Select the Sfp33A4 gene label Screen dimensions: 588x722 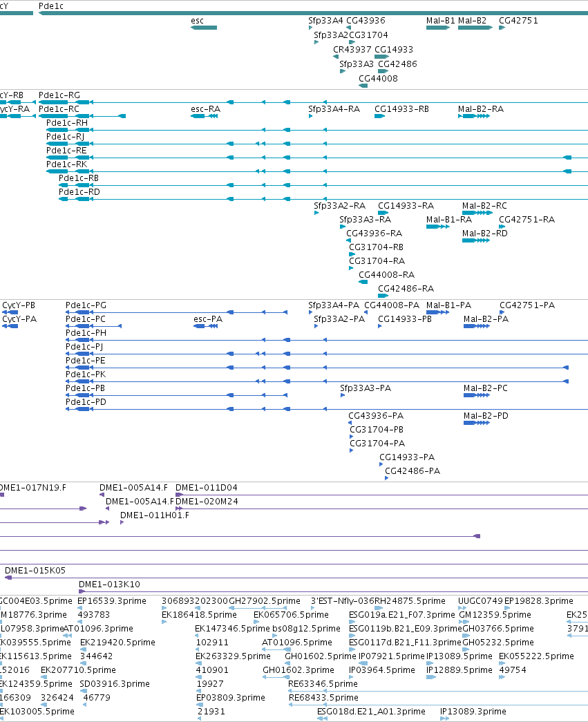click(x=325, y=21)
